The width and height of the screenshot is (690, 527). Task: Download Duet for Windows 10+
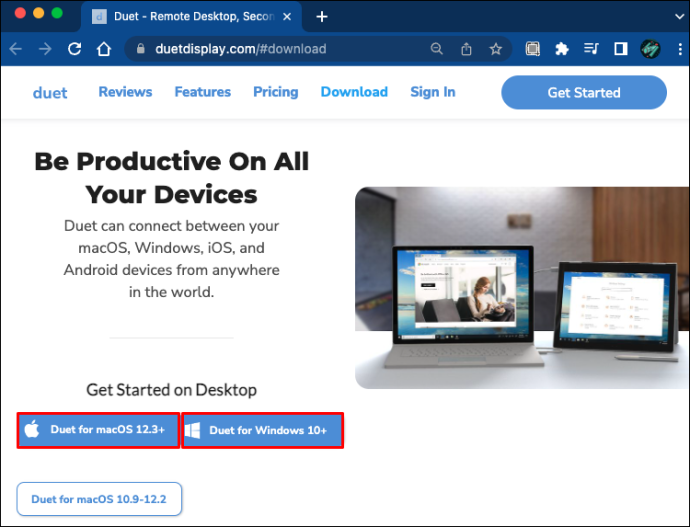tap(262, 430)
